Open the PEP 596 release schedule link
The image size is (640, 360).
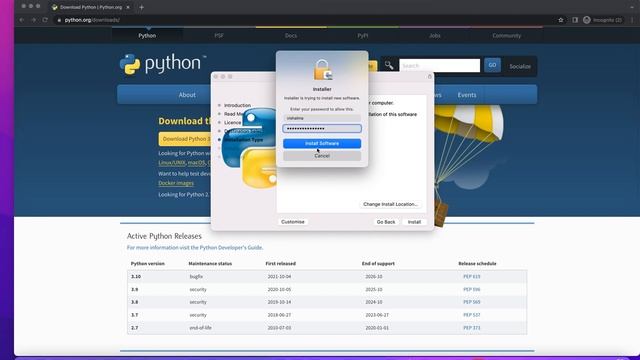point(471,289)
